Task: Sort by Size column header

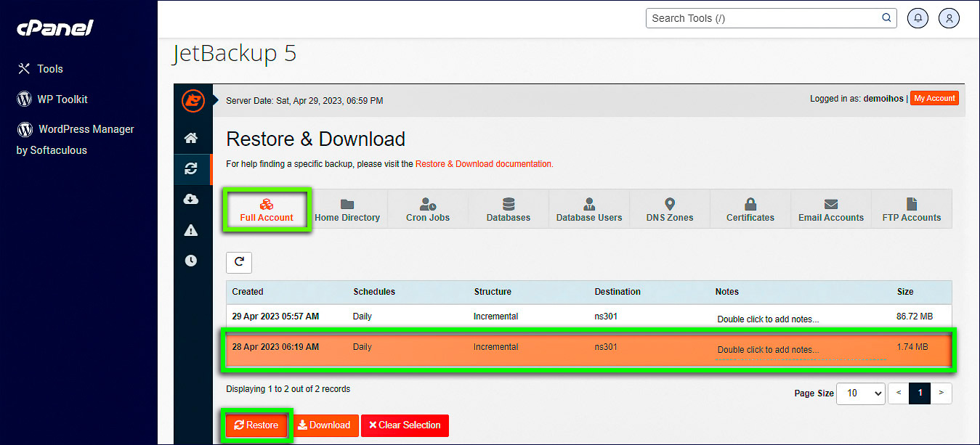Action: click(x=905, y=292)
